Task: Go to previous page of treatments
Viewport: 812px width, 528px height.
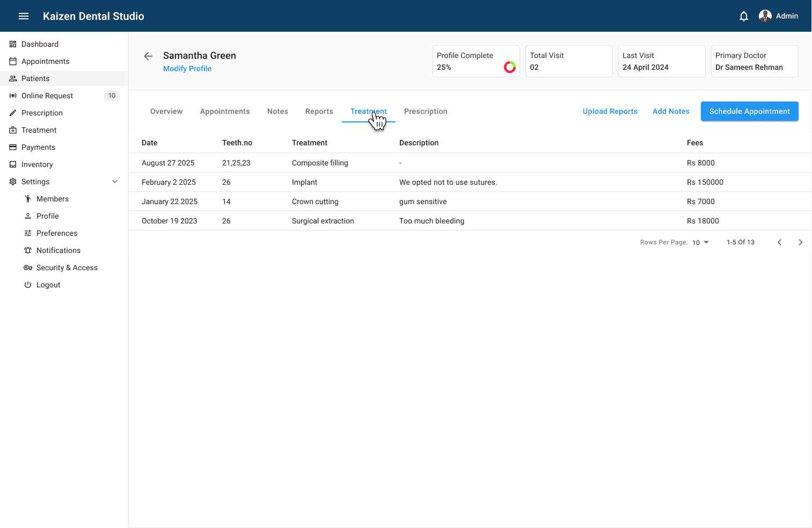Action: (x=779, y=242)
